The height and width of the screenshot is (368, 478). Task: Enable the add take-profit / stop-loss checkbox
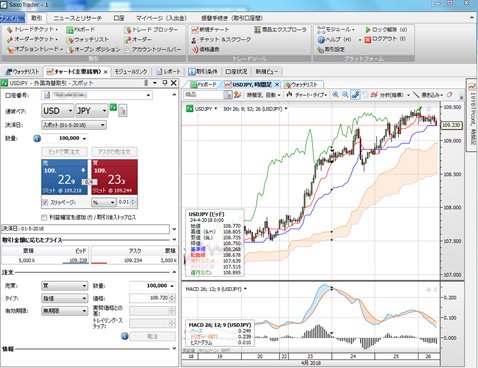click(44, 217)
